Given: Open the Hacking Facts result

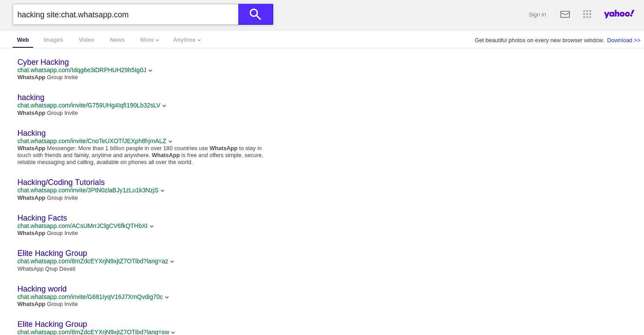Looking at the screenshot, I should [x=42, y=218].
